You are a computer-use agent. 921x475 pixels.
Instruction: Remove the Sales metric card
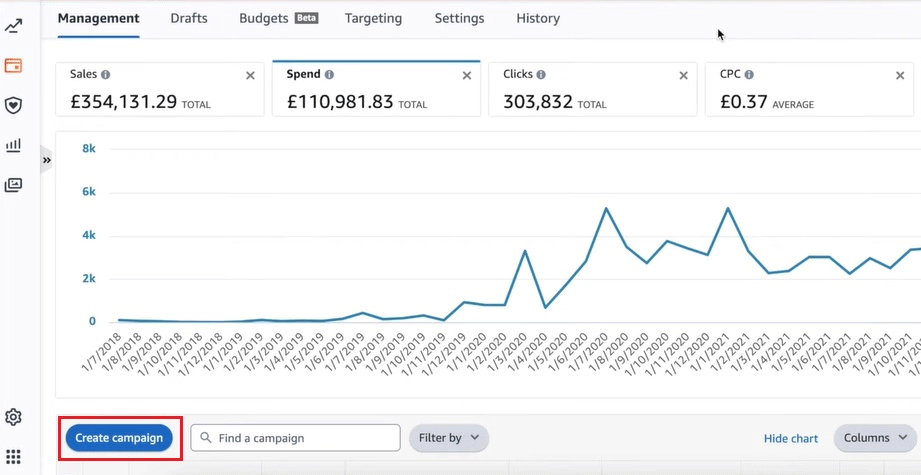250,76
